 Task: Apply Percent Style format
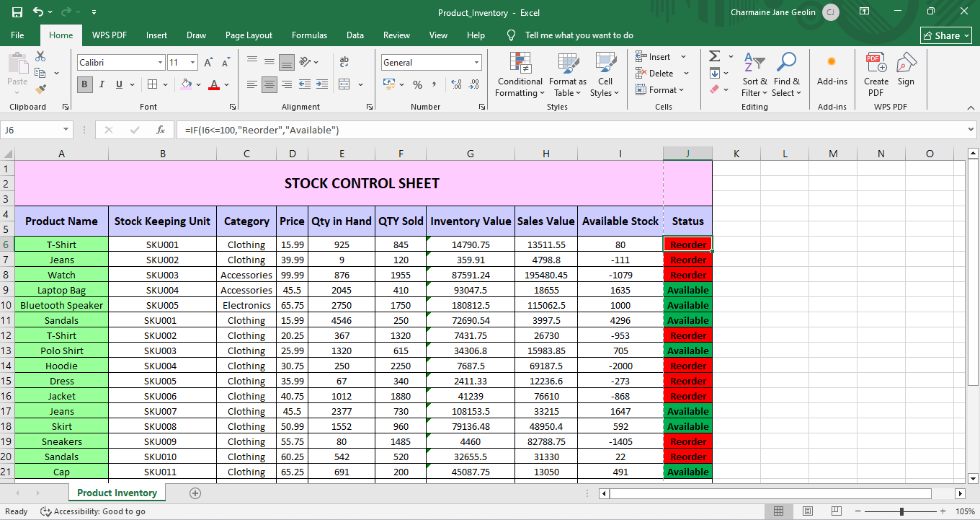pyautogui.click(x=417, y=84)
